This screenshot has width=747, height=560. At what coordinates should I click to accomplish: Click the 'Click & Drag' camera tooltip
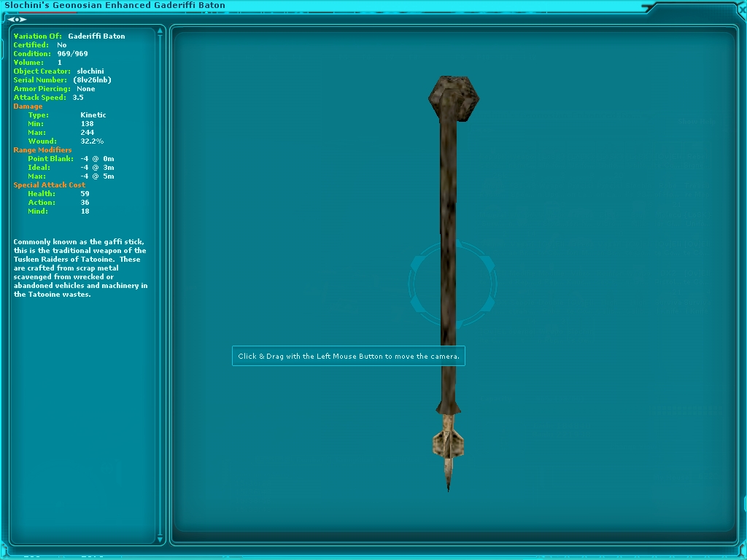348,356
